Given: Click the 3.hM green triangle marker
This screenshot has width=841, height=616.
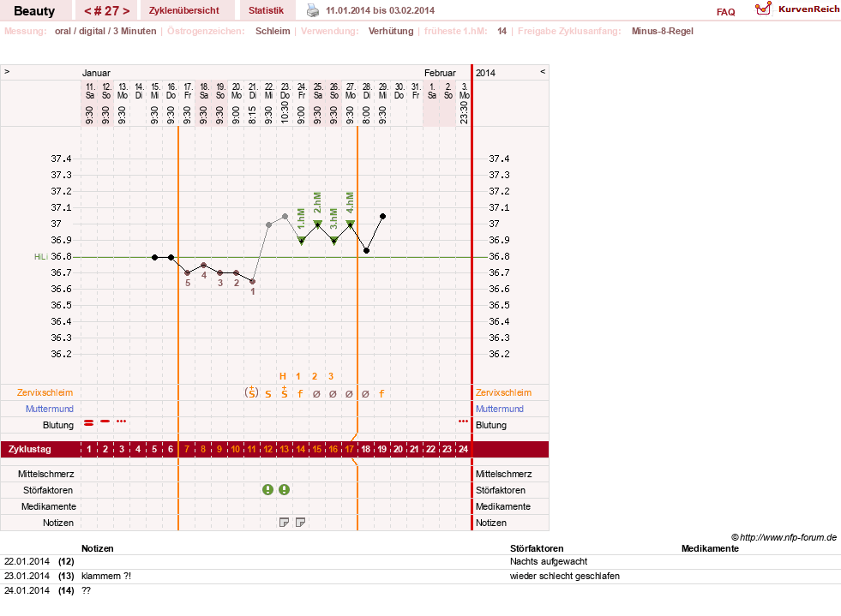Looking at the screenshot, I should click(x=334, y=242).
